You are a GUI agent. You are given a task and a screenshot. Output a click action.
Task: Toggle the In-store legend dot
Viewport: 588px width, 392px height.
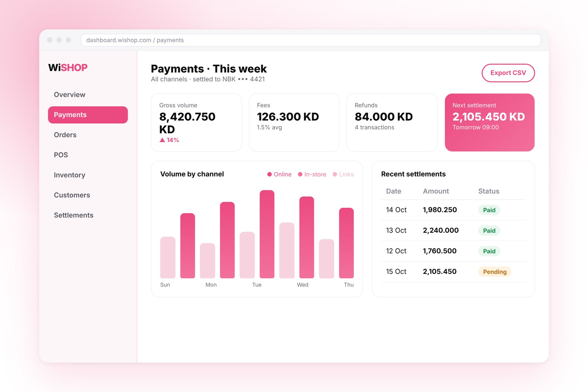click(300, 174)
